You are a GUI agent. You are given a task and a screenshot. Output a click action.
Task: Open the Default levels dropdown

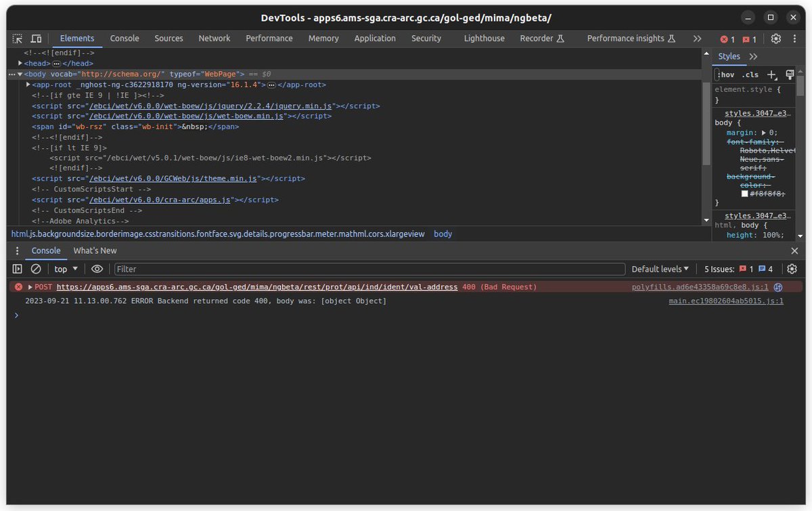tap(660, 269)
